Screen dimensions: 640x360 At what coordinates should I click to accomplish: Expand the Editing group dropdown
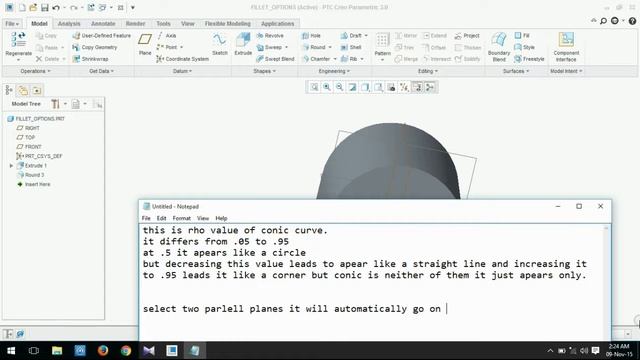pyautogui.click(x=428, y=71)
